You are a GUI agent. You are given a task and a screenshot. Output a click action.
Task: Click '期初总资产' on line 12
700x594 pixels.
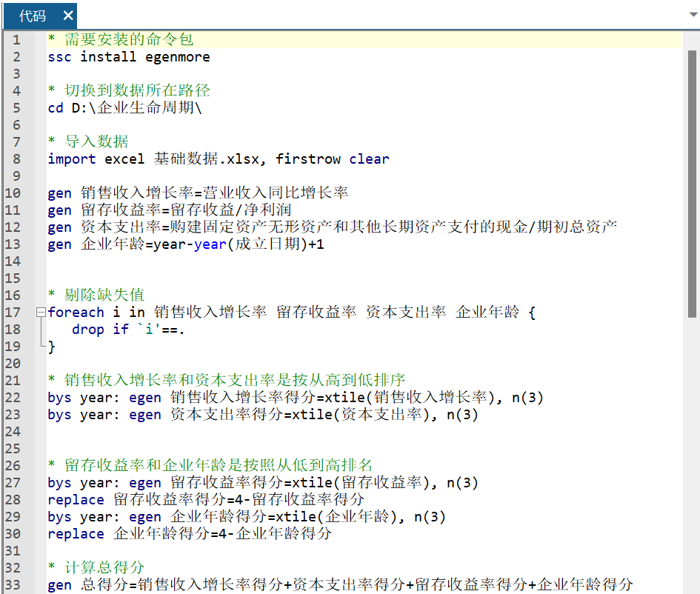pyautogui.click(x=577, y=227)
